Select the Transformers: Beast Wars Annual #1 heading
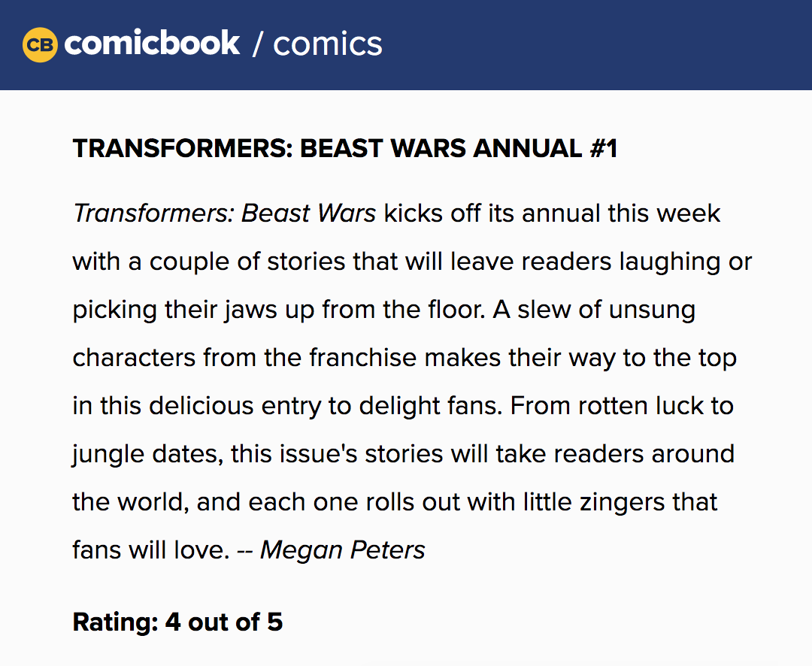Viewport: 812px width, 666px height. click(x=345, y=149)
